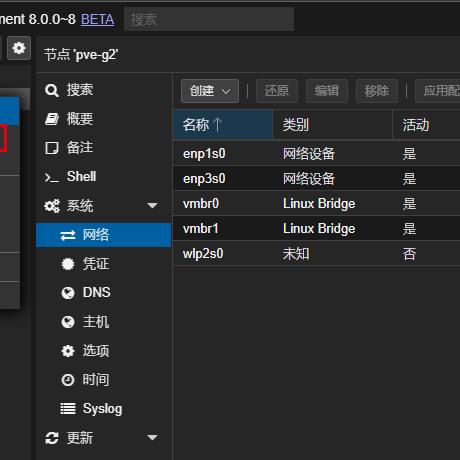Click the list icon beside Syslog
The width and height of the screenshot is (460, 460).
pyautogui.click(x=68, y=409)
